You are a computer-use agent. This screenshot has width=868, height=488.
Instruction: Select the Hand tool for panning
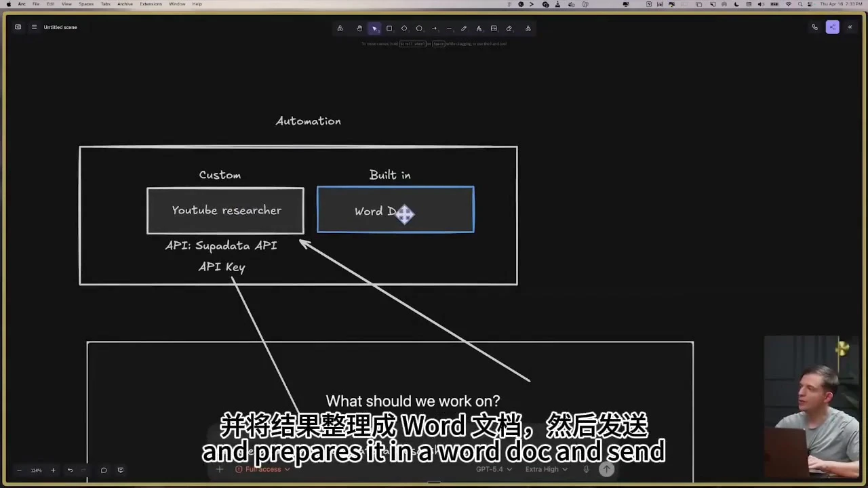[359, 28]
